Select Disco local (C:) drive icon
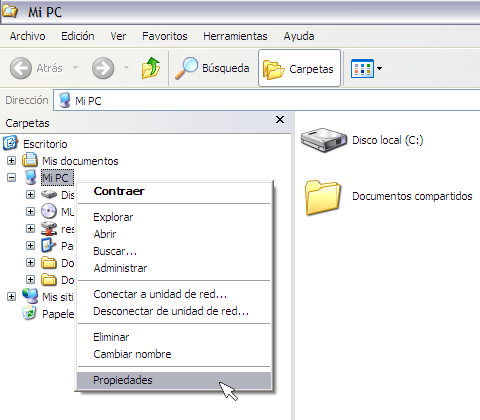Viewport: 480px width, 420px height. (323, 140)
